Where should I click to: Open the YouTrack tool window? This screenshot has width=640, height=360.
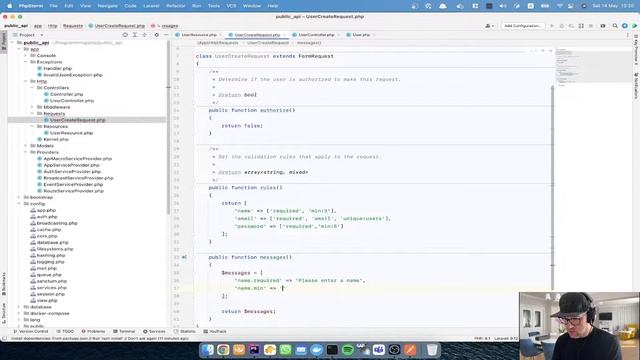click(215, 331)
